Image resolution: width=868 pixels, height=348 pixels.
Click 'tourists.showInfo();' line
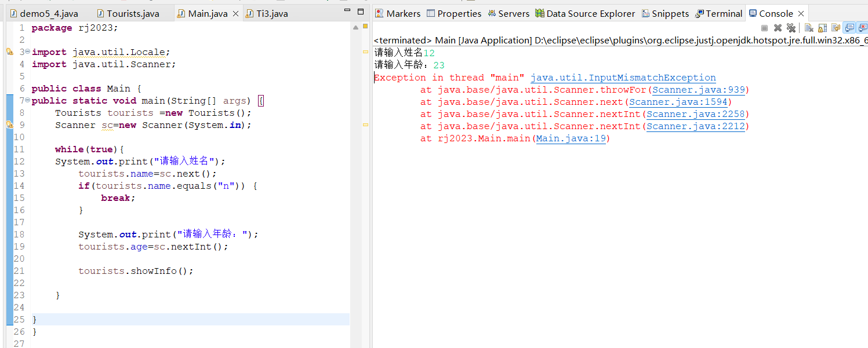click(136, 271)
